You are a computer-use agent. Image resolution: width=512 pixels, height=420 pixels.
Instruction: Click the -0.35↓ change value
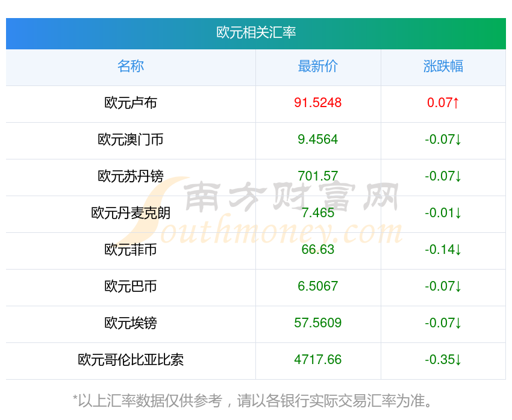click(443, 360)
